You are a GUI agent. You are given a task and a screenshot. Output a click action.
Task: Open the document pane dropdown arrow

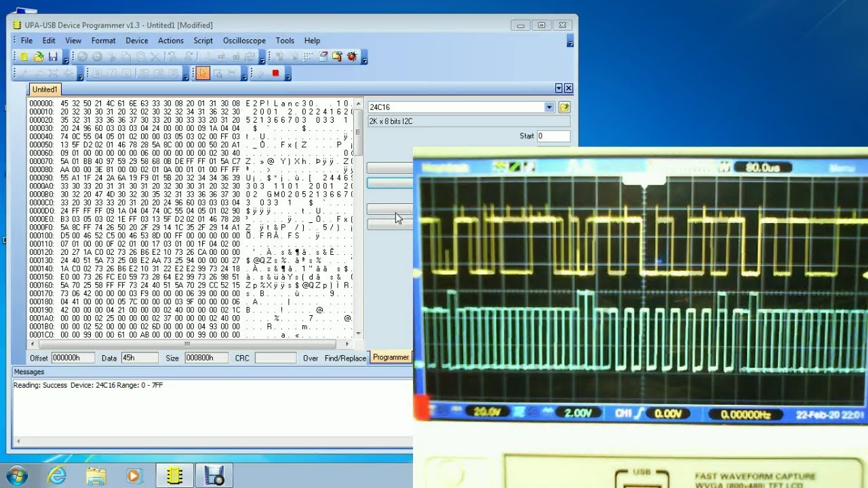pos(559,88)
